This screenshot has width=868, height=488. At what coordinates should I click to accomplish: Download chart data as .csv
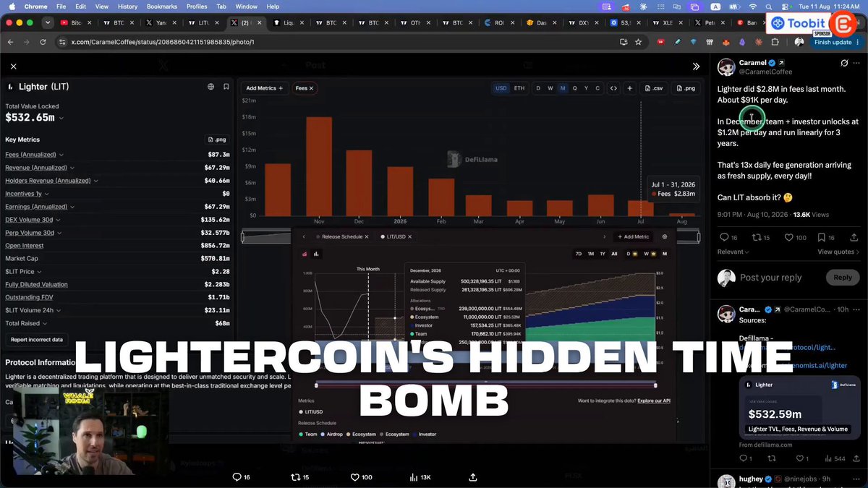coord(653,88)
